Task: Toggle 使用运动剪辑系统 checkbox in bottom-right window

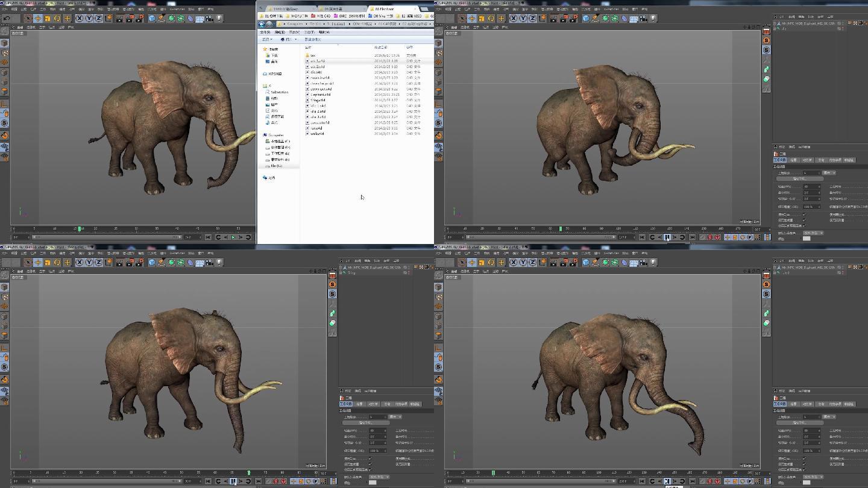Action: (804, 469)
